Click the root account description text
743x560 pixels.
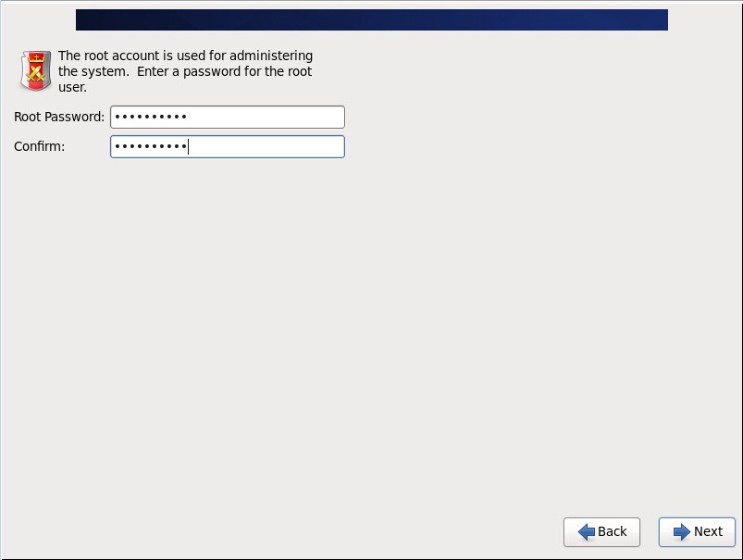click(x=185, y=71)
